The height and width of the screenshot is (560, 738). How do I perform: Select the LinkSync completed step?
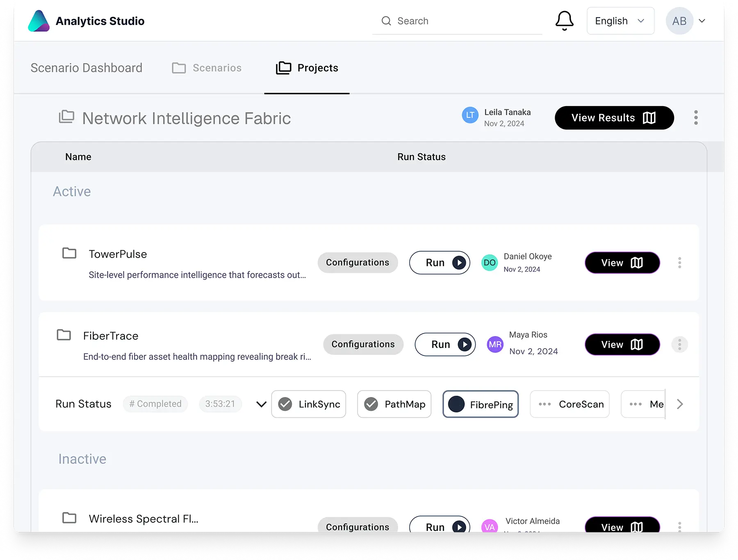309,404
